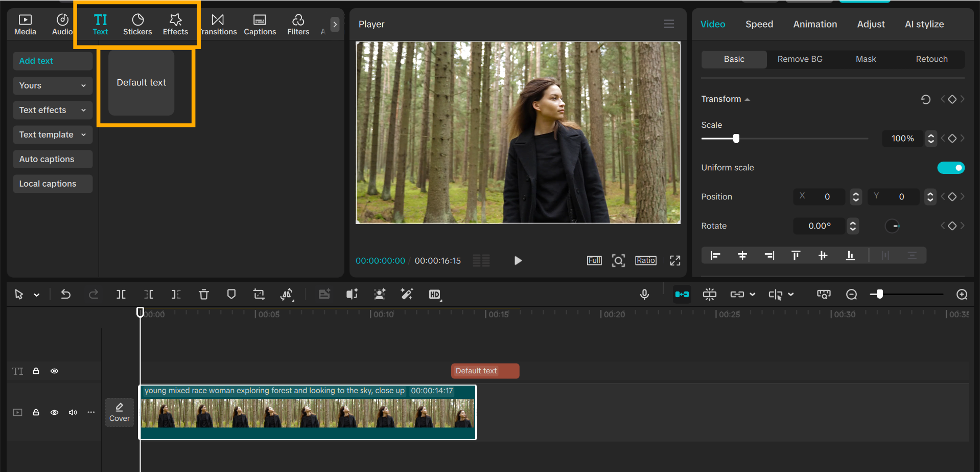Click the zoom out timeline icon
This screenshot has height=472, width=980.
[851, 294]
